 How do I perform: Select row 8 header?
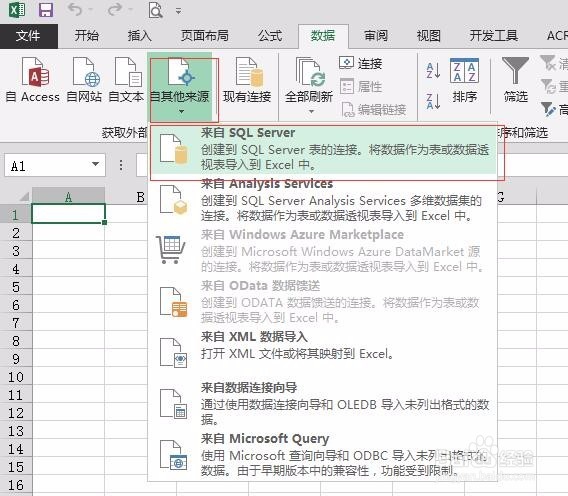coord(16,341)
